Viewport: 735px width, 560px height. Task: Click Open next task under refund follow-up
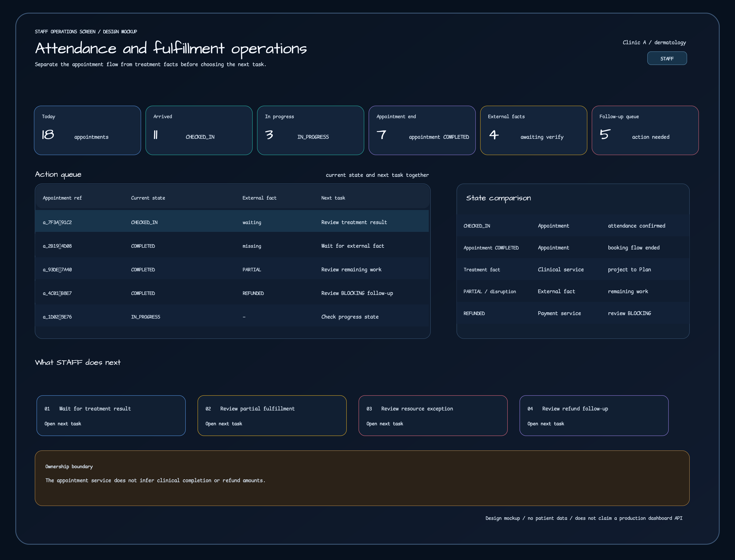pos(546,424)
